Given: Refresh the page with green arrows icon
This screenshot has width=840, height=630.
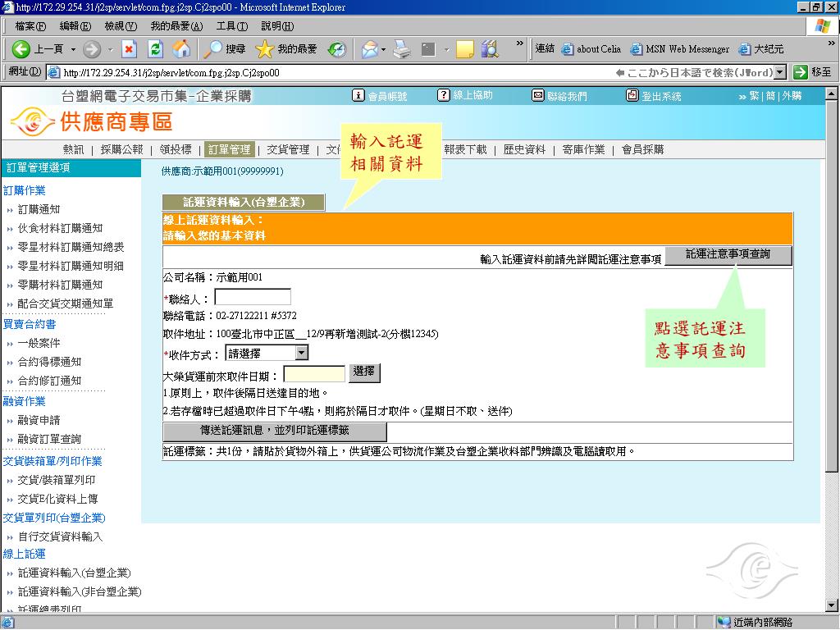Looking at the screenshot, I should click(155, 49).
